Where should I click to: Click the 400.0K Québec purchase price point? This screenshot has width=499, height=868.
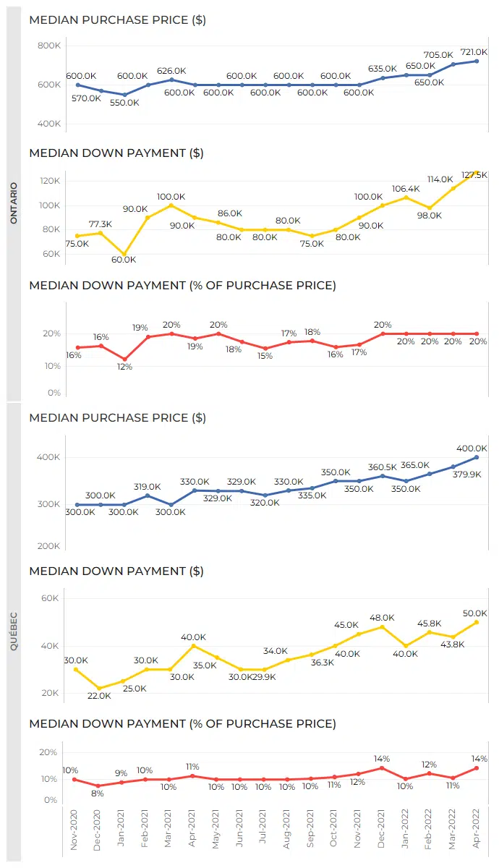(x=477, y=457)
